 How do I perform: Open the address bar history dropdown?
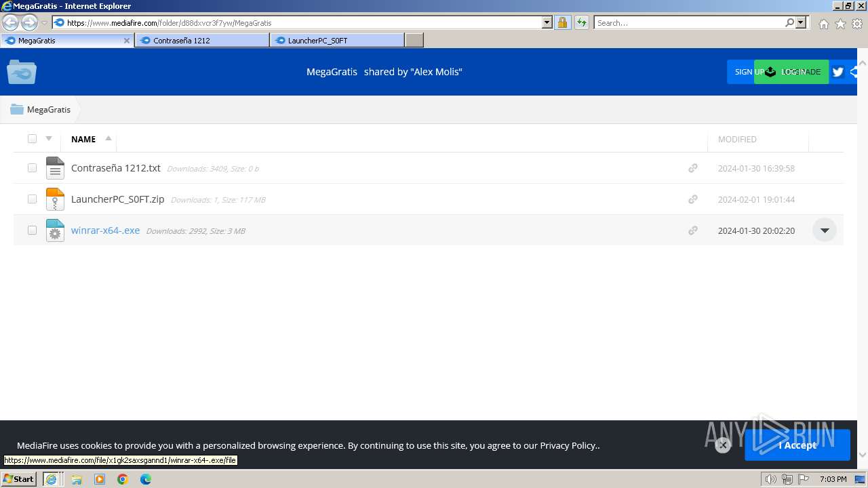547,23
